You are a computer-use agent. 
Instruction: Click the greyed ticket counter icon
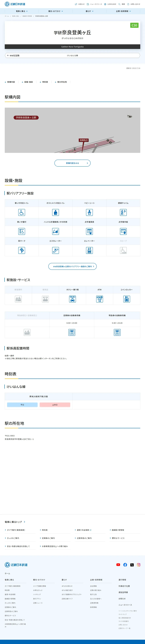click(27, 332)
